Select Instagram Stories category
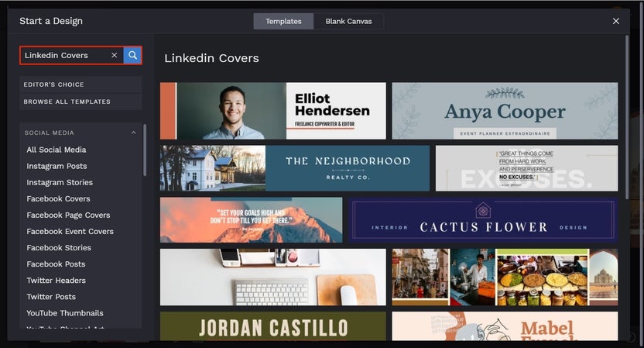This screenshot has width=644, height=348. pos(60,182)
